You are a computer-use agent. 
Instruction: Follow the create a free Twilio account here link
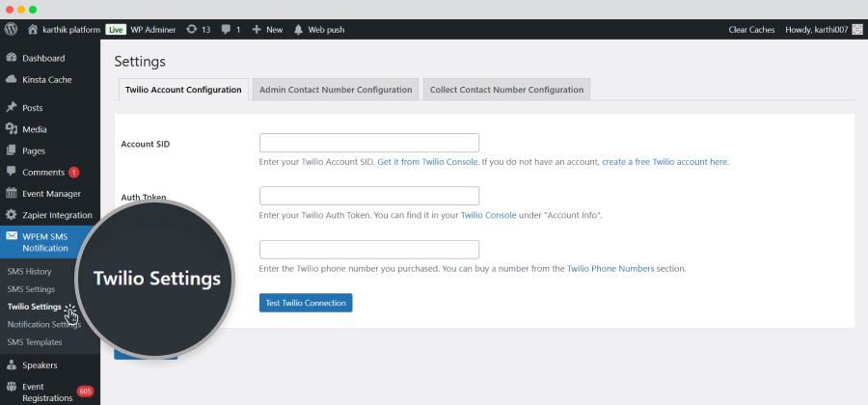665,162
